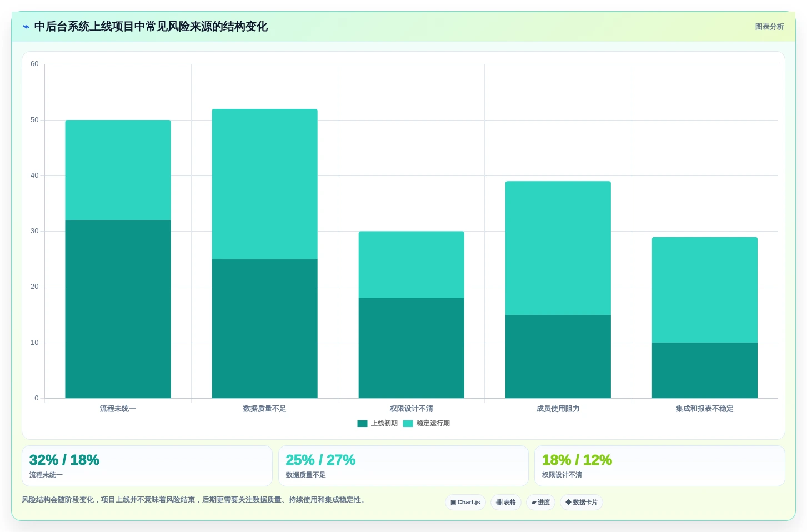Image resolution: width=807 pixels, height=532 pixels.
Task: Click the 进度 tag chip
Action: 540,502
